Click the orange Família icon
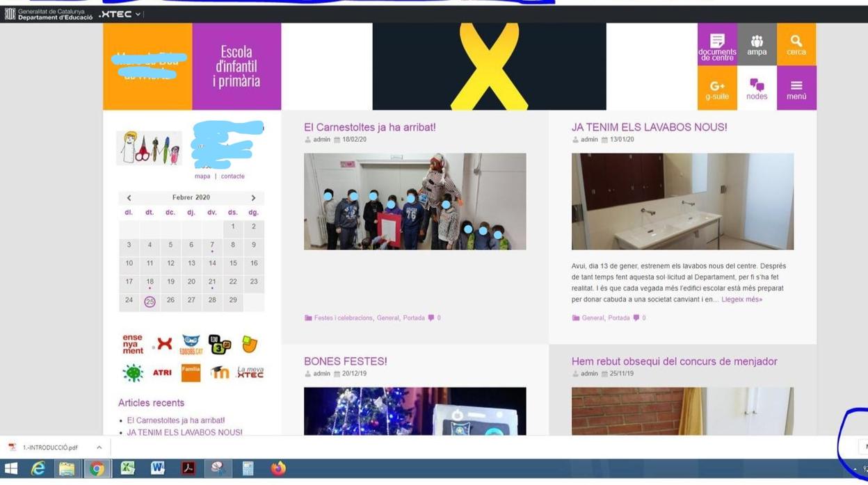 click(191, 373)
